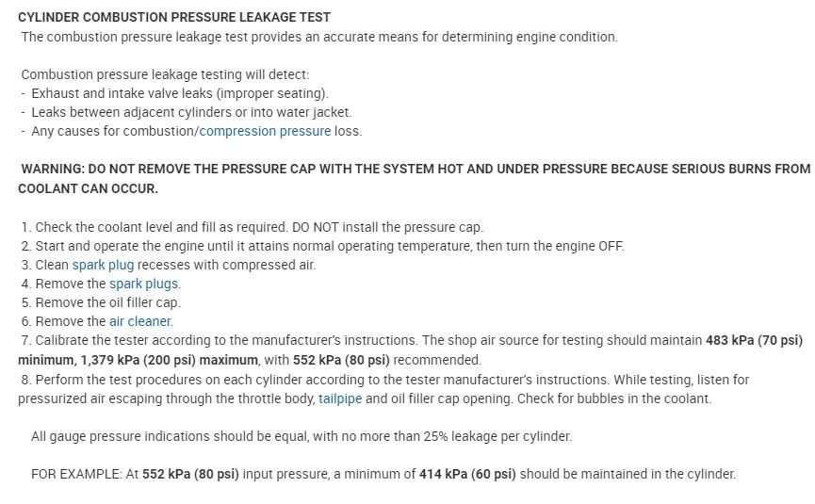Click the bold "483 kPa (70 psi)" value
Viewport: 815px width, 504px height.
pos(754,340)
